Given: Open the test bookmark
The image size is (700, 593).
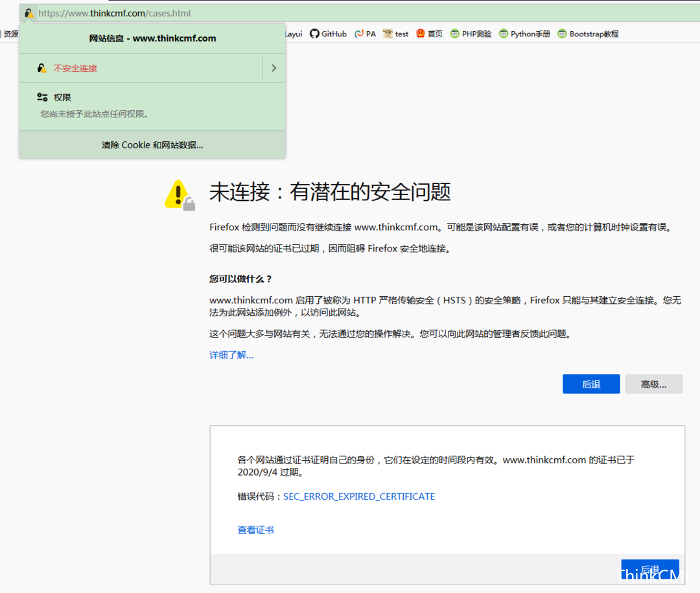Looking at the screenshot, I should (x=395, y=34).
